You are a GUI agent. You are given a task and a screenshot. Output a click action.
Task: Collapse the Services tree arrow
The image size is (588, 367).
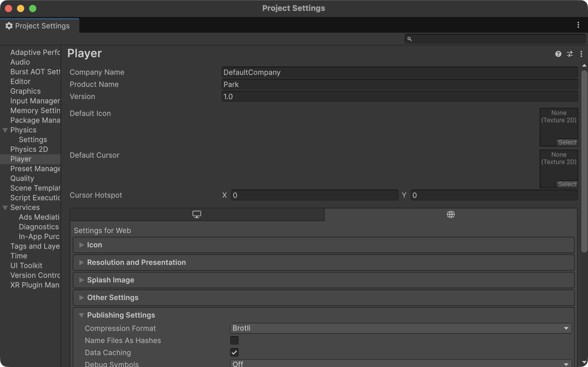click(x=5, y=208)
